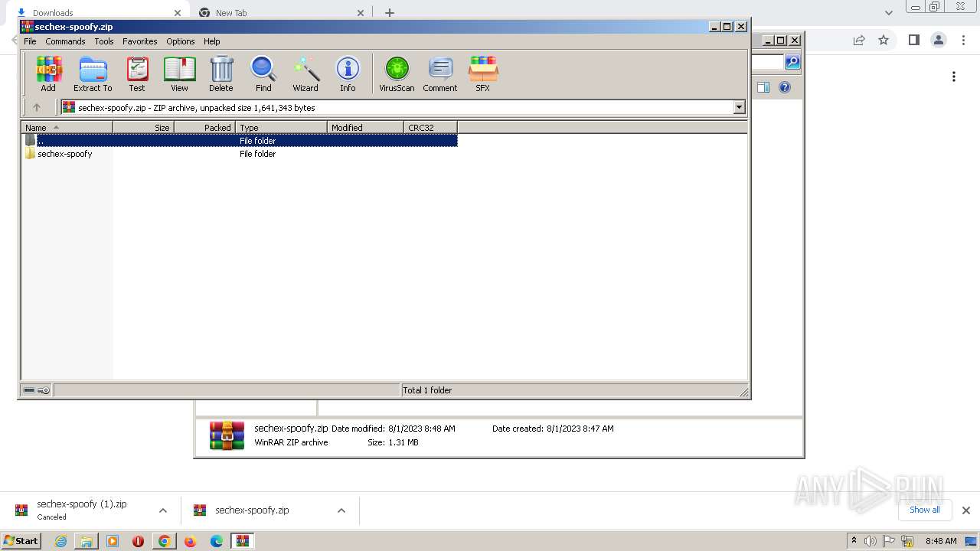Open Windows Explorer from taskbar
Image resolution: width=980 pixels, height=551 pixels.
(x=87, y=541)
